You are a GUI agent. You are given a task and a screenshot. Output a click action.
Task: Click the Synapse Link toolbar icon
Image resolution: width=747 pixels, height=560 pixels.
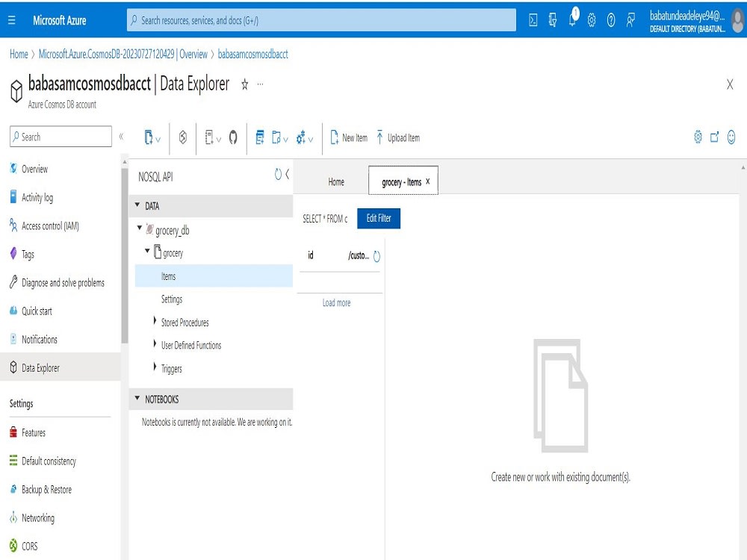pyautogui.click(x=183, y=137)
